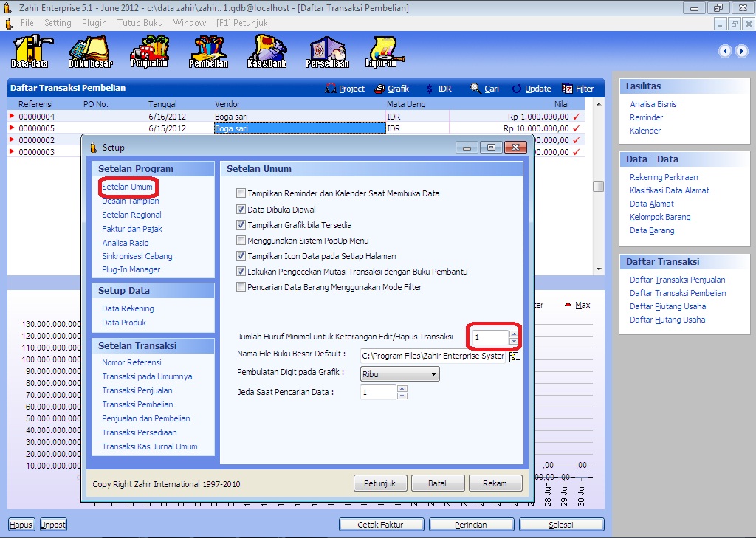Open Faktur dan Pajak settings link
This screenshot has width=756, height=538.
point(132,229)
